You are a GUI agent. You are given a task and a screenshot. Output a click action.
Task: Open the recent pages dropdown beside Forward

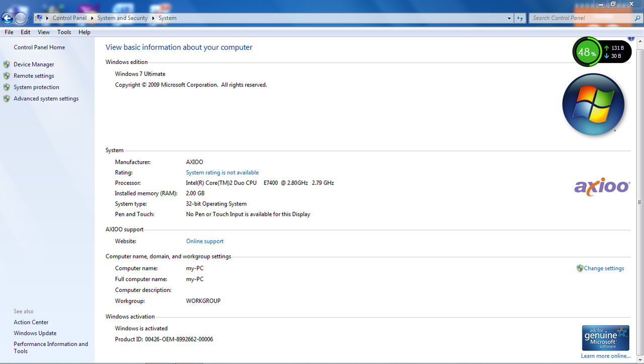pos(30,19)
